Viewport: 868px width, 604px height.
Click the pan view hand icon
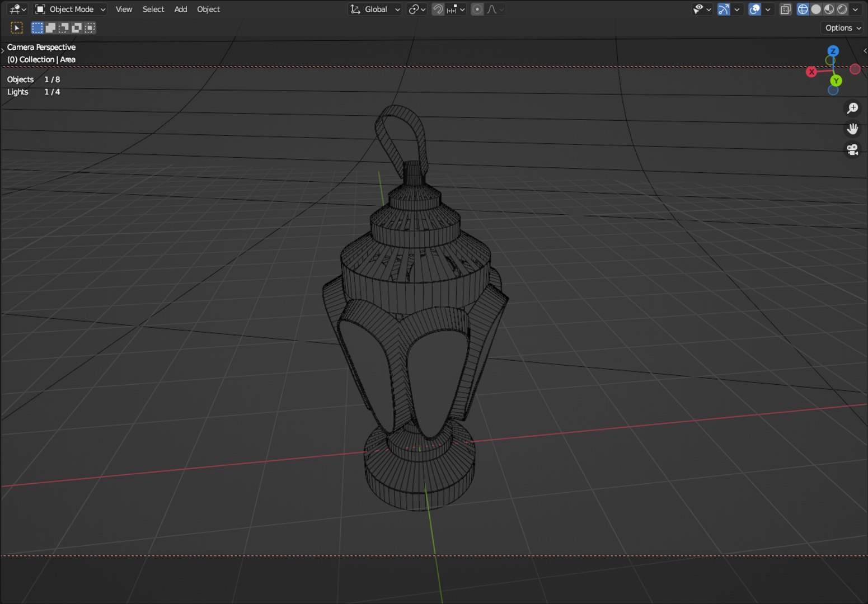[852, 129]
